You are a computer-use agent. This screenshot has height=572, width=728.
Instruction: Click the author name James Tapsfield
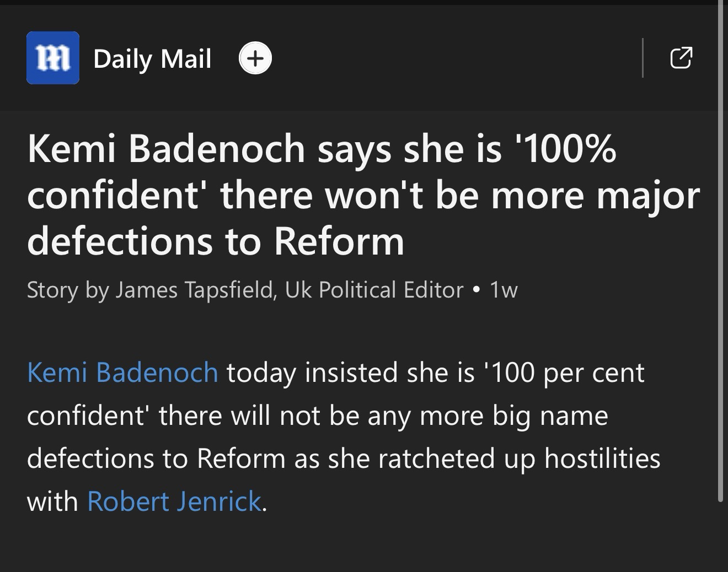click(195, 290)
